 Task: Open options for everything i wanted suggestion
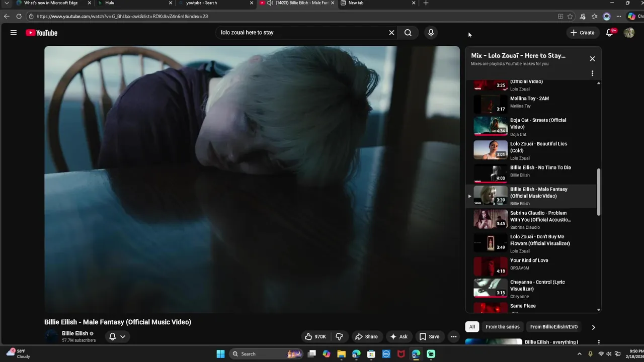coord(599,342)
